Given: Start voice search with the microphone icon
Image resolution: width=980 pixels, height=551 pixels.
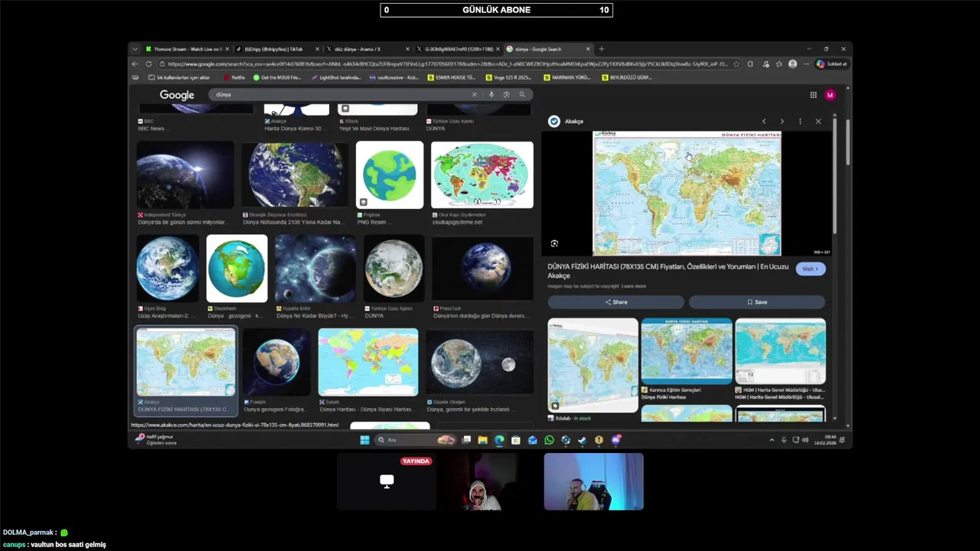Looking at the screenshot, I should pyautogui.click(x=492, y=95).
